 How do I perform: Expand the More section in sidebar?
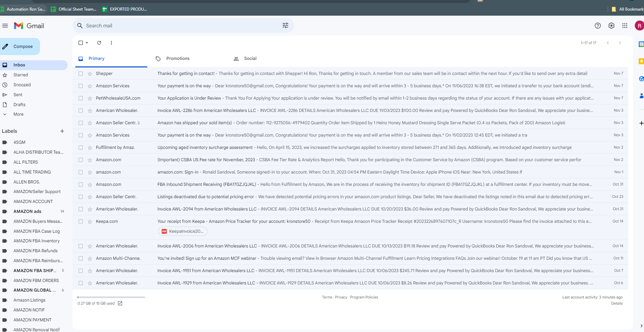(x=18, y=114)
